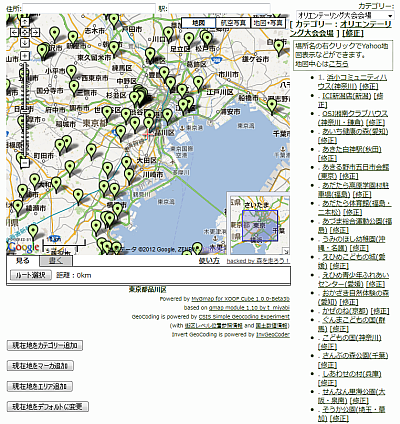Open あきる野市五日市会館(東京) in the list
400x424 pixels.
click(354, 171)
